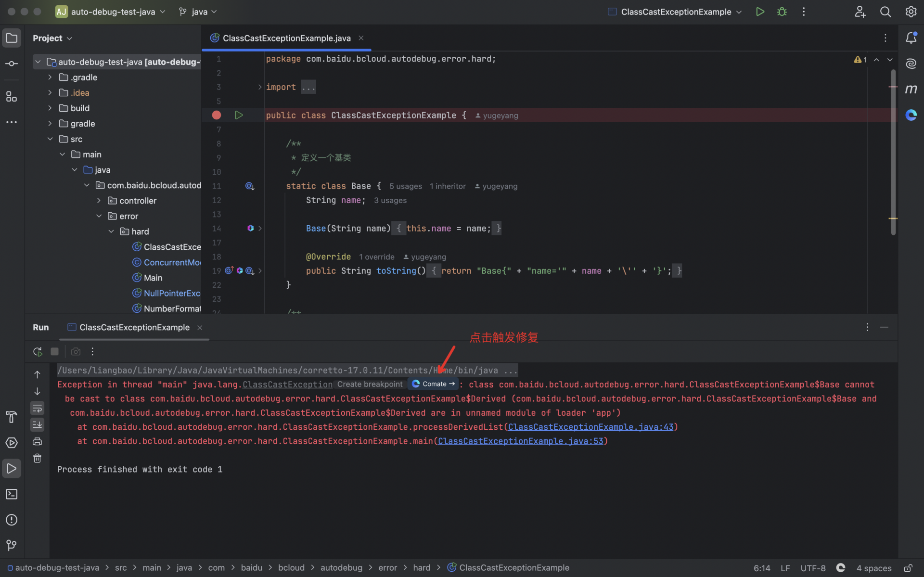Click the editor vertical scrollbar thumb

pos(893,152)
